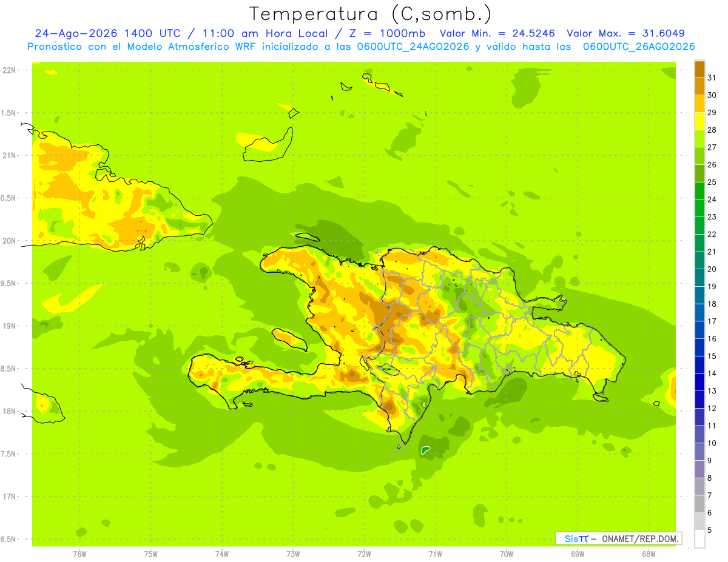Click "Valor Min. = 24.5246" in header
Screen dimensions: 728x562
pyautogui.click(x=498, y=33)
